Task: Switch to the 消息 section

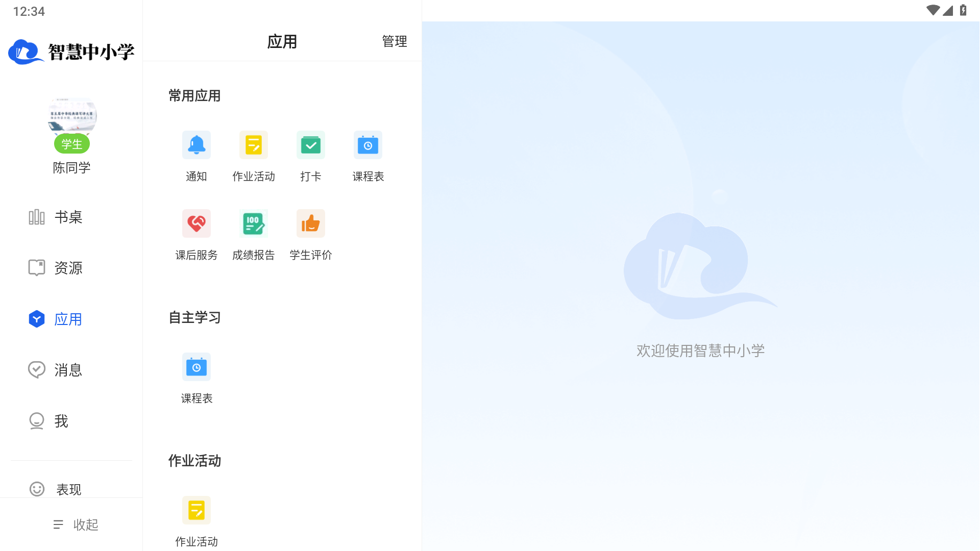Action: tap(68, 370)
